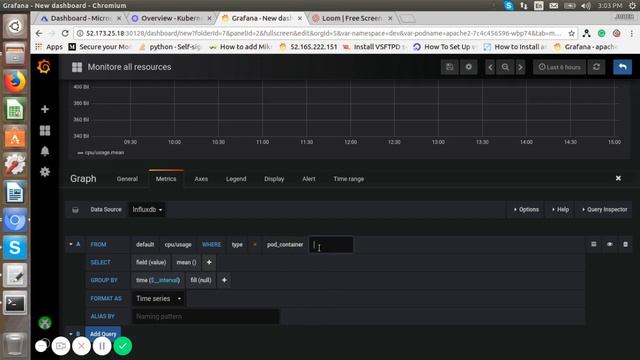Image resolution: width=640 pixels, height=360 pixels.
Task: Click the field (value) select segment
Action: pyautogui.click(x=151, y=262)
